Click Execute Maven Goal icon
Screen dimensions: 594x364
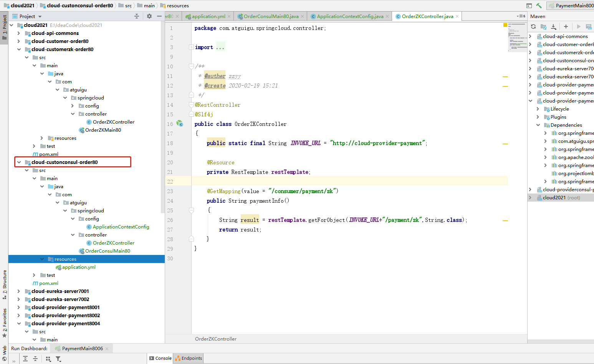pos(589,26)
